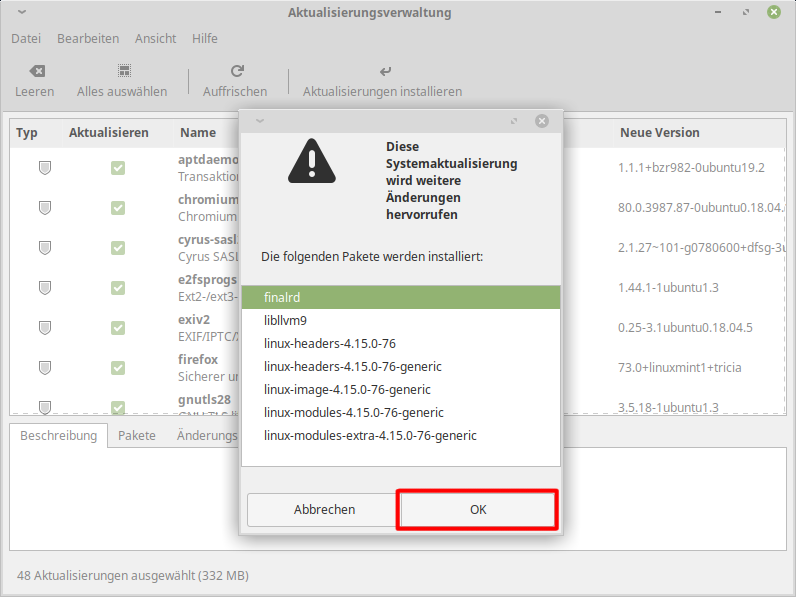
Task: Cancel with the Abbrechen button
Action: pos(324,510)
